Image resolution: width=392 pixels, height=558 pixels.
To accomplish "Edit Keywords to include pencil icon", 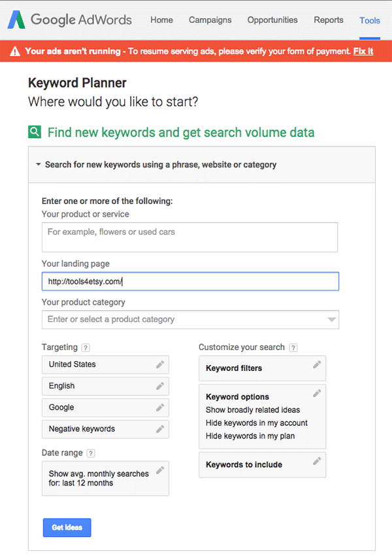I will [x=317, y=461].
